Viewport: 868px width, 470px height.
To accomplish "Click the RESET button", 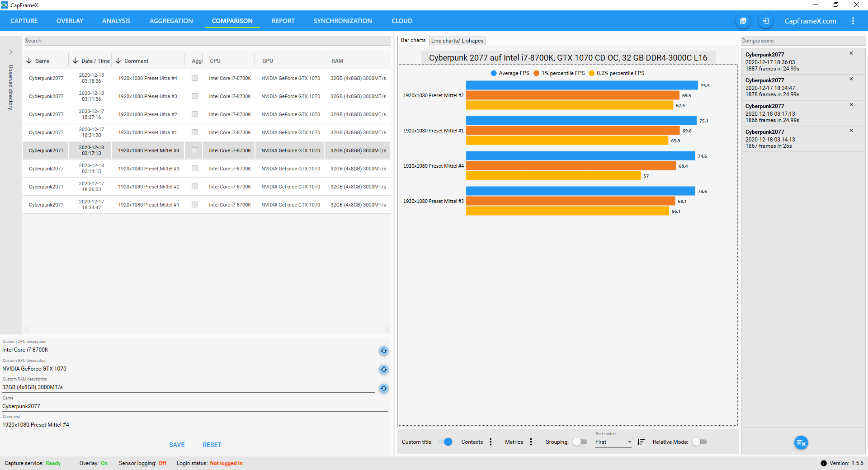I will (x=212, y=445).
